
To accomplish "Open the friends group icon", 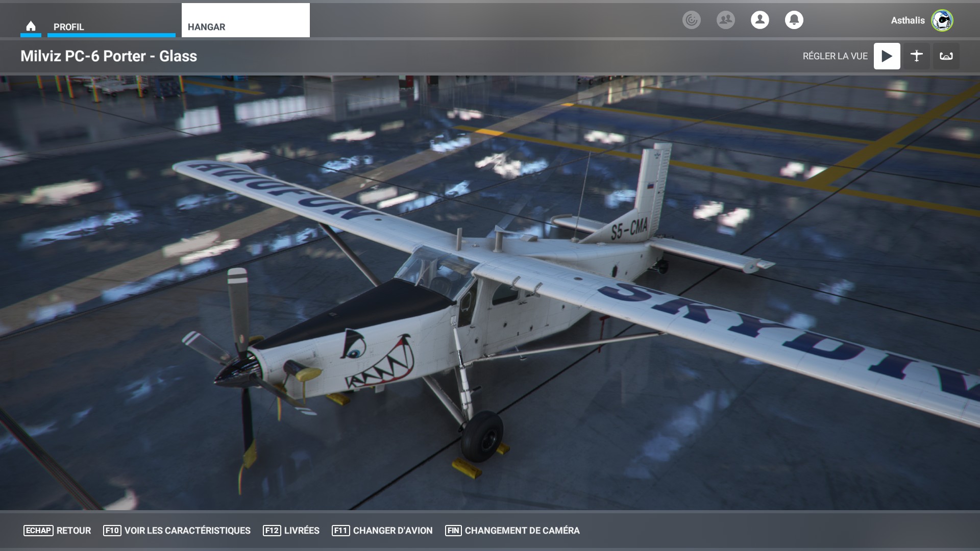I will (x=725, y=20).
